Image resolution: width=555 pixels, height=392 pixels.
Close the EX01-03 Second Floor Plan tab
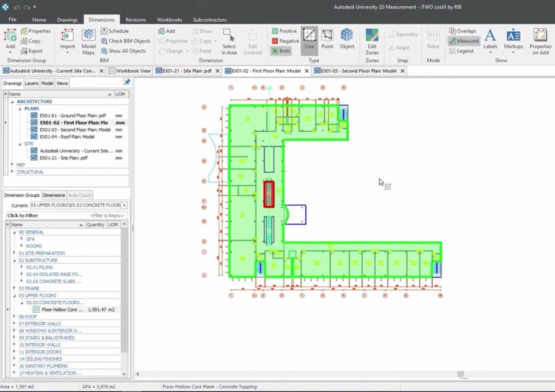coord(402,71)
